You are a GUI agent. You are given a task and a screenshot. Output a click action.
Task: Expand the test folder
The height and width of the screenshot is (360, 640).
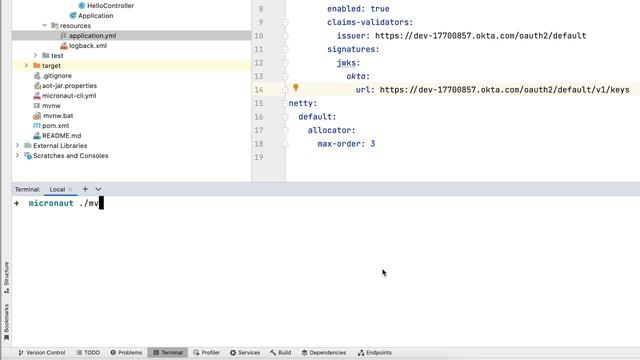(36, 56)
